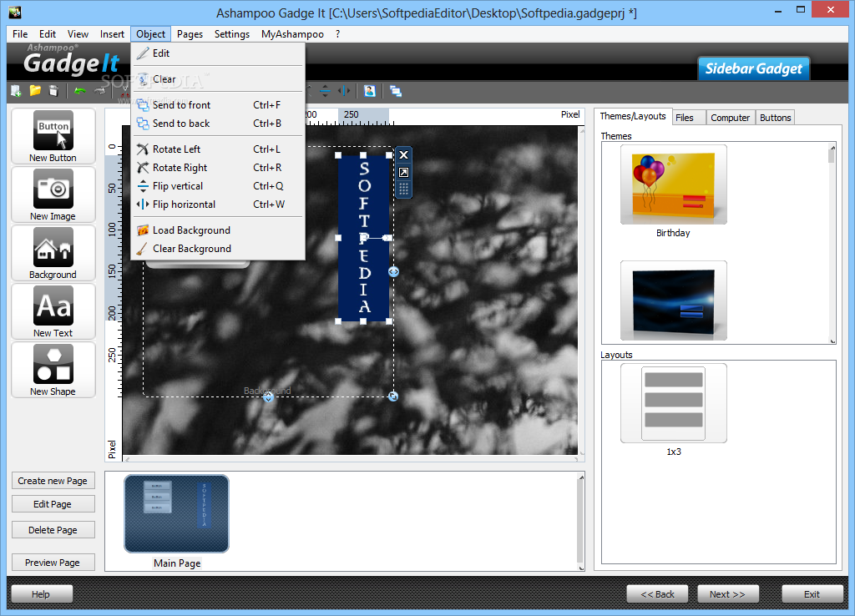Switch to the Themes/Layouts tab
855x616 pixels.
(633, 116)
